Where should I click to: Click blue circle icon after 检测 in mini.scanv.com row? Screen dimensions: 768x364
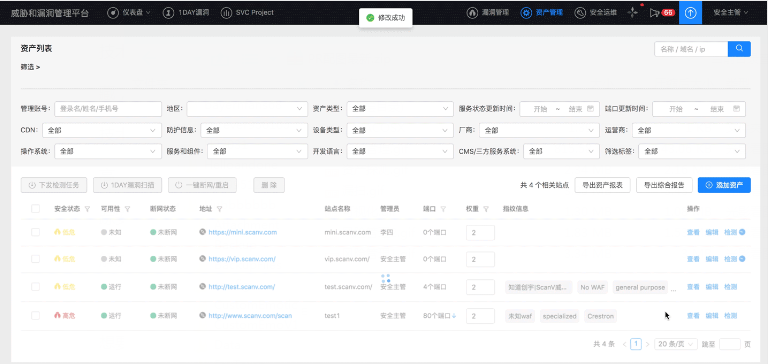pyautogui.click(x=742, y=232)
